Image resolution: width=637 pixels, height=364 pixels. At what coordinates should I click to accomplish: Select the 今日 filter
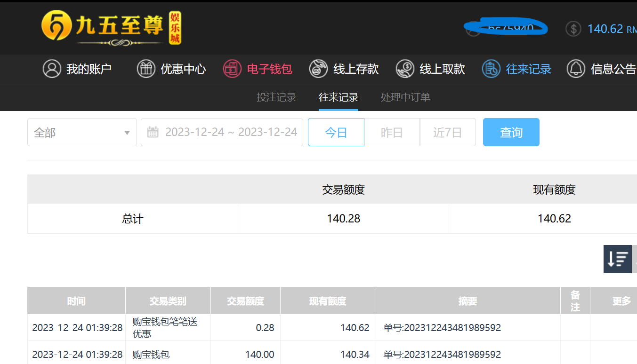336,132
